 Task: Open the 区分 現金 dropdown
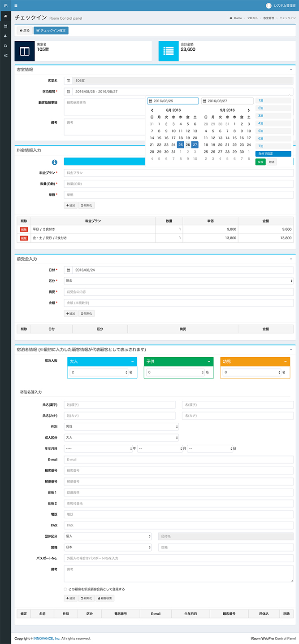(x=178, y=281)
